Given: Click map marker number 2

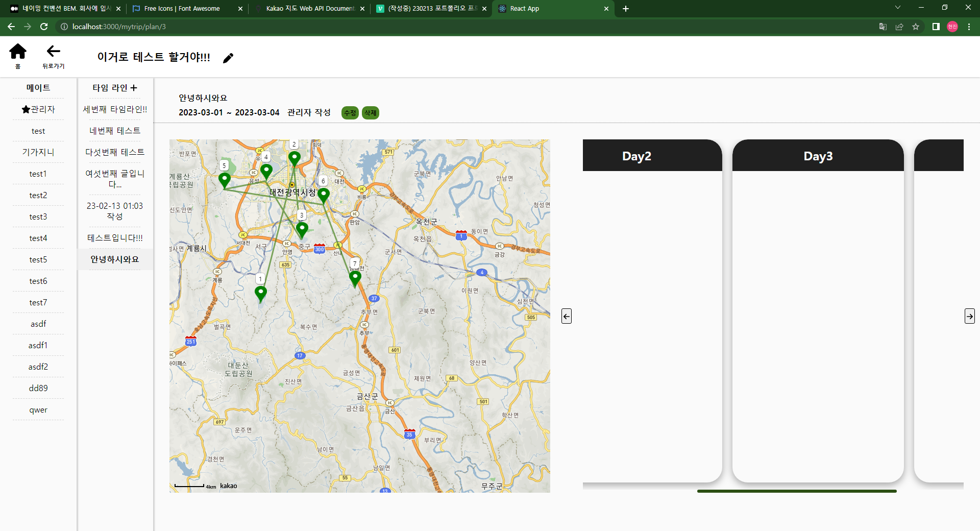Looking at the screenshot, I should [x=295, y=158].
